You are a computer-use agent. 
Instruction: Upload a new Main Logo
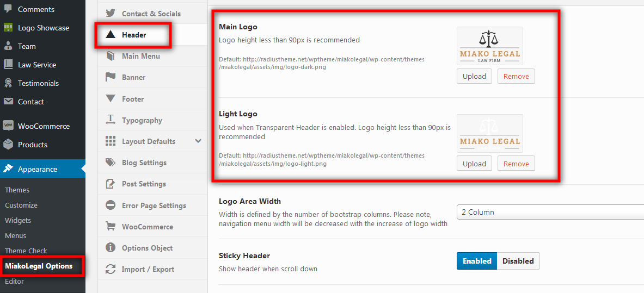[474, 76]
